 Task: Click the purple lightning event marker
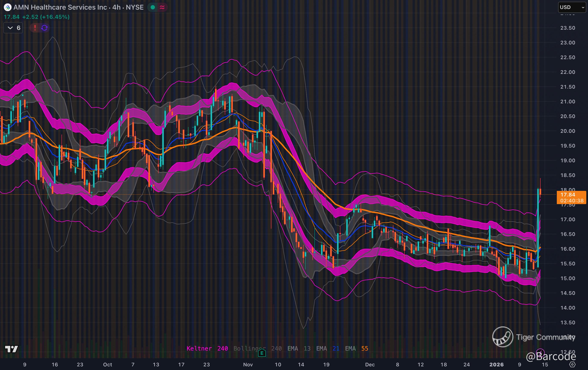540,352
